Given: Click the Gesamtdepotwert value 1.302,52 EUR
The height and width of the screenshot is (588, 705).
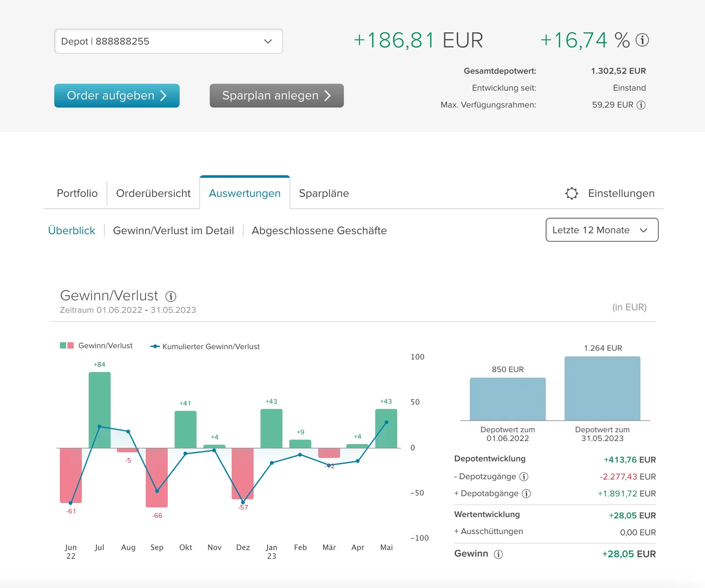Looking at the screenshot, I should pyautogui.click(x=618, y=71).
